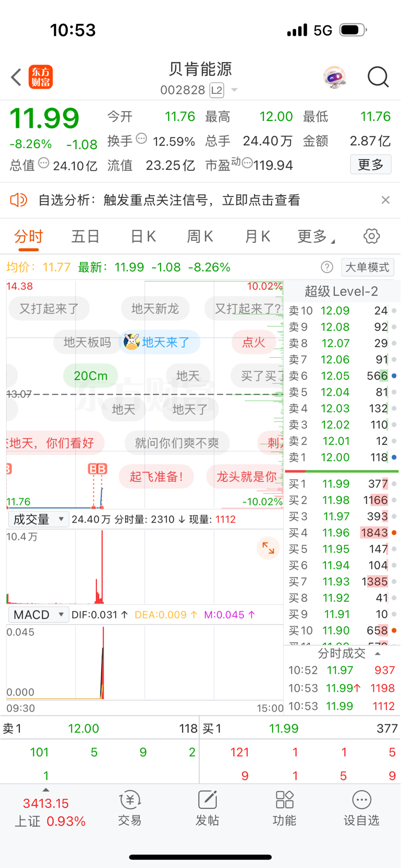Open the 自选分析 signal notice
Image resolution: width=401 pixels, height=868 pixels.
point(169,200)
